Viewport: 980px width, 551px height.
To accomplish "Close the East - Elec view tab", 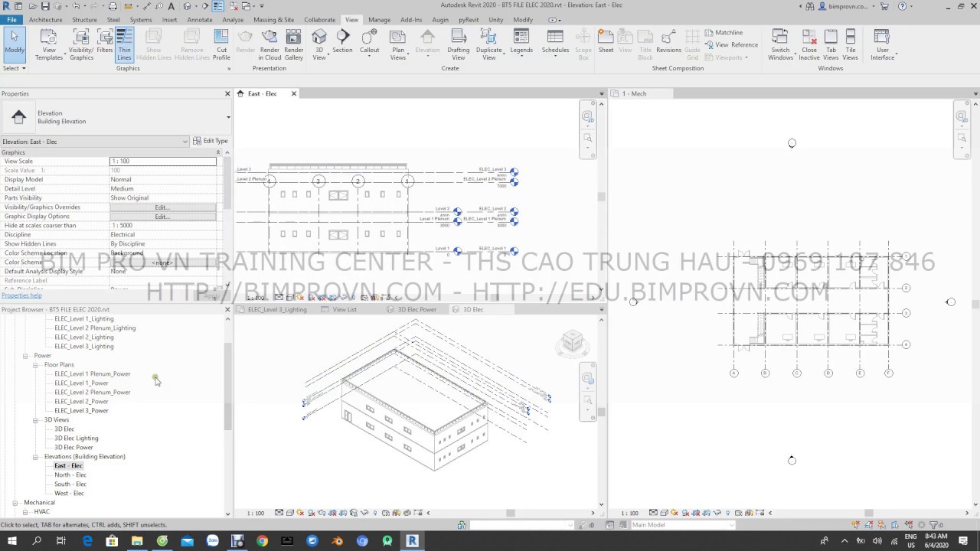I will coord(293,93).
